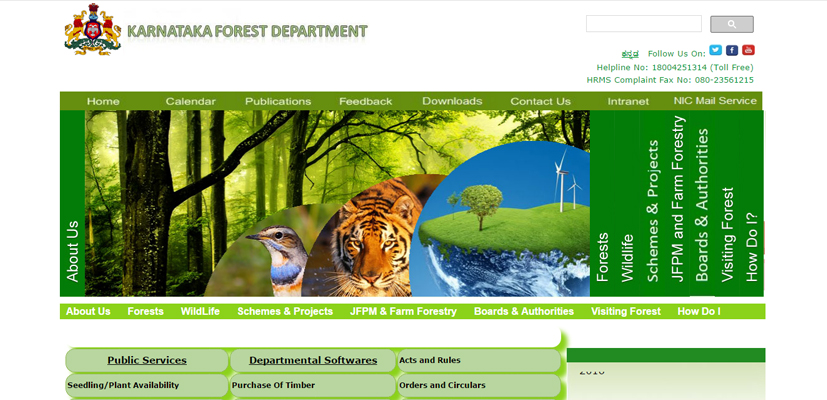The image size is (827, 400).
Task: Click the Helpline No toll free text
Action: click(675, 68)
